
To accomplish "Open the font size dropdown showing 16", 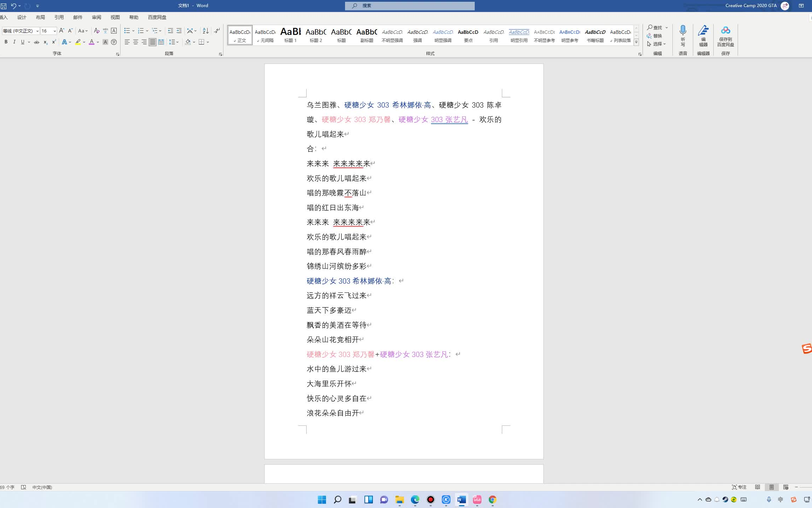I will [55, 31].
